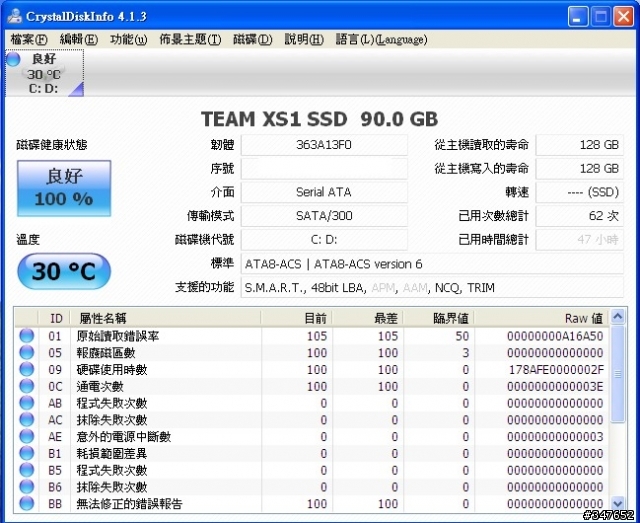Click the ATA8-ACS standard field
This screenshot has width=640, height=523.
point(432,264)
